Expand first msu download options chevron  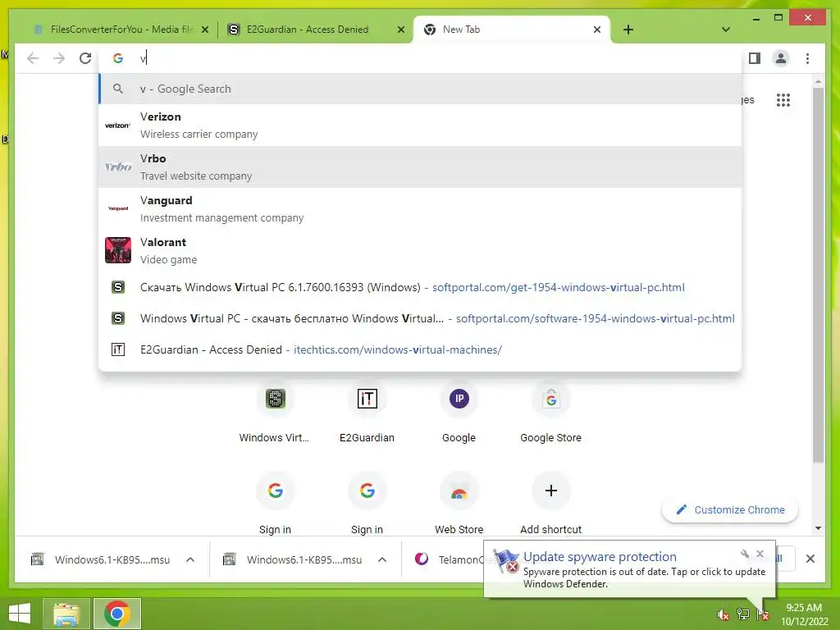tap(190, 559)
